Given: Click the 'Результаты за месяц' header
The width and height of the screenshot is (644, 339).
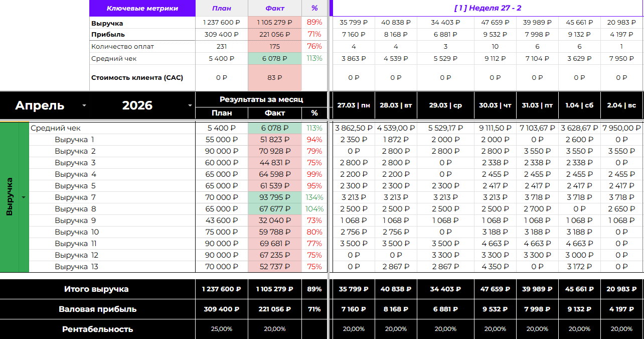Looking at the screenshot, I should [261, 99].
